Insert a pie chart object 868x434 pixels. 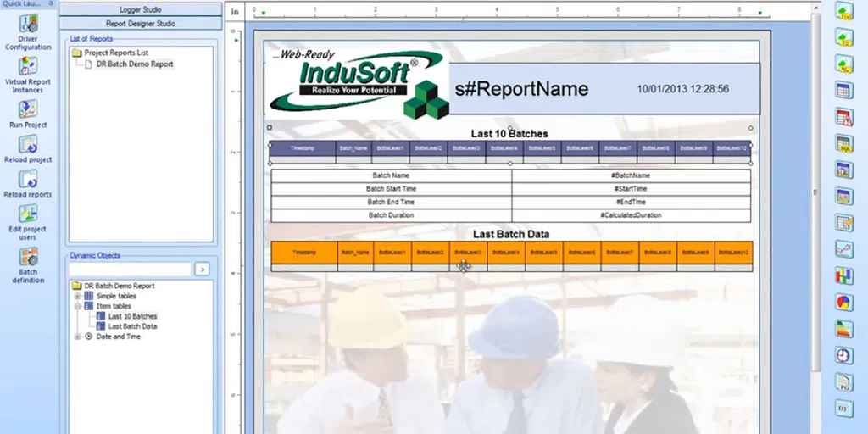pyautogui.click(x=844, y=302)
